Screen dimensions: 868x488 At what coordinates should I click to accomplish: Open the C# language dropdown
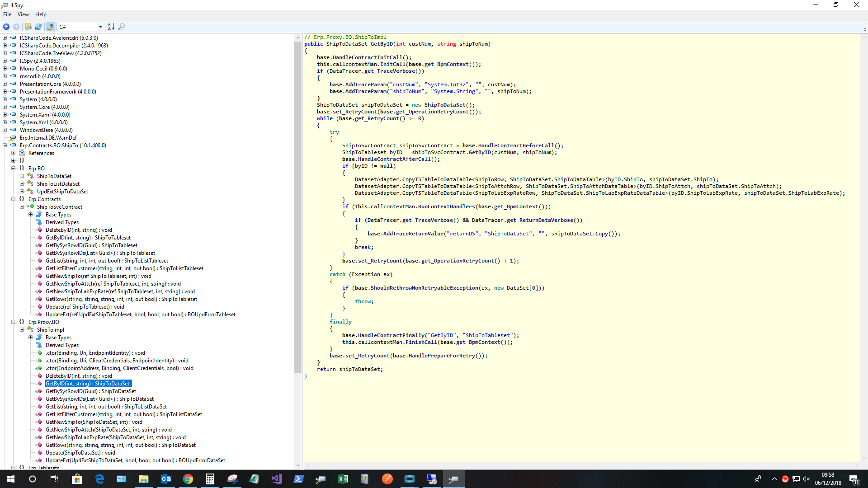100,27
